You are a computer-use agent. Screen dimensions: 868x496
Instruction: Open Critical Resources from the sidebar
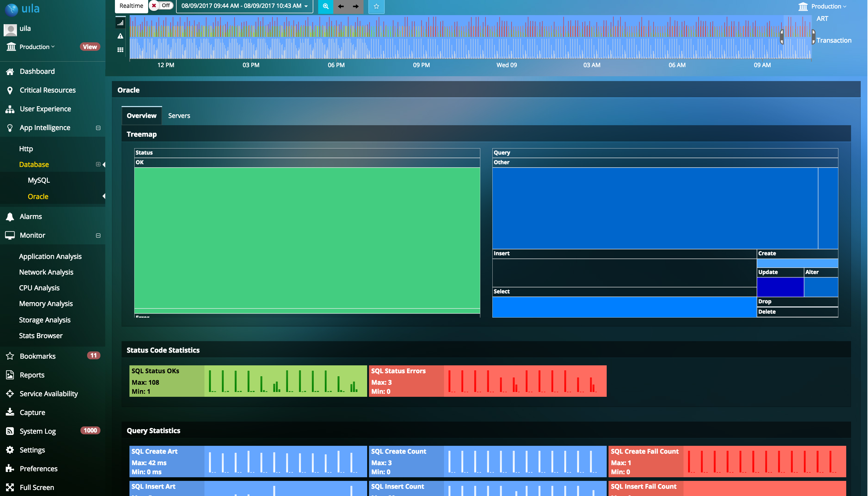coord(47,90)
